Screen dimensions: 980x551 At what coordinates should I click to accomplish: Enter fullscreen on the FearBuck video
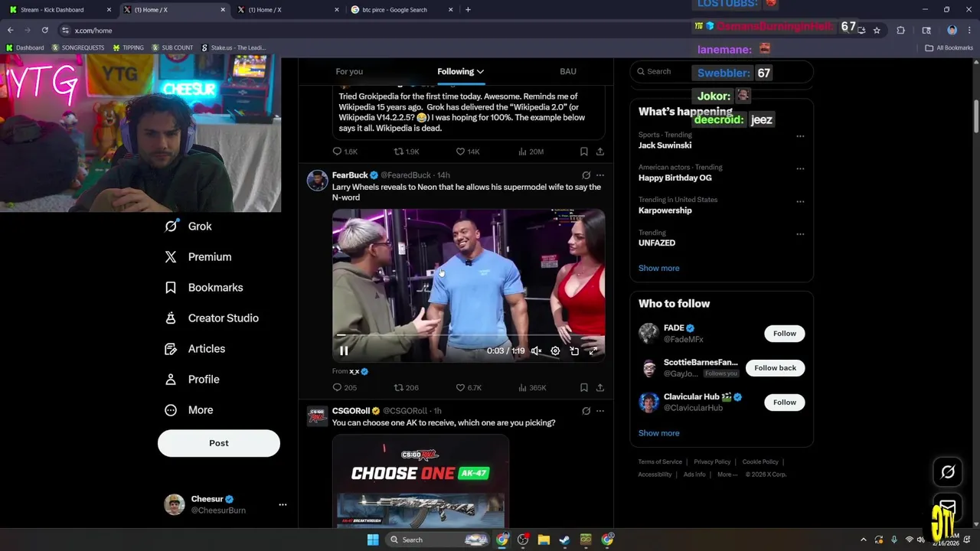tap(593, 350)
